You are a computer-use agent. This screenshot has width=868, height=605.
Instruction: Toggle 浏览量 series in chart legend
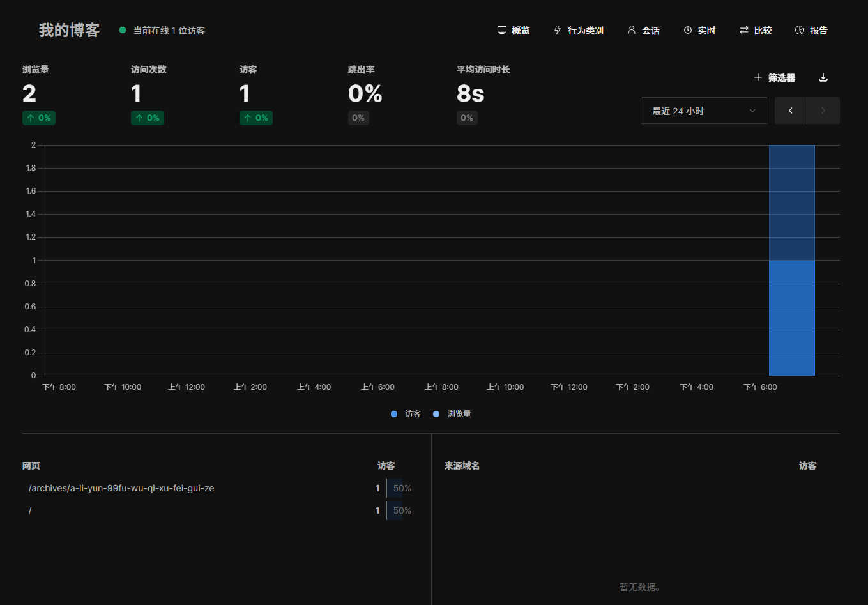(x=452, y=414)
